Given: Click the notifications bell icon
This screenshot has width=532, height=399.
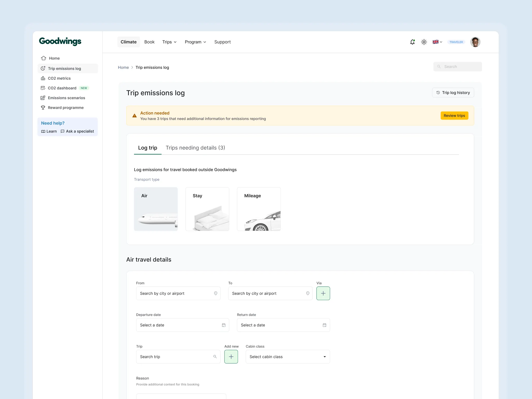Looking at the screenshot, I should [412, 42].
